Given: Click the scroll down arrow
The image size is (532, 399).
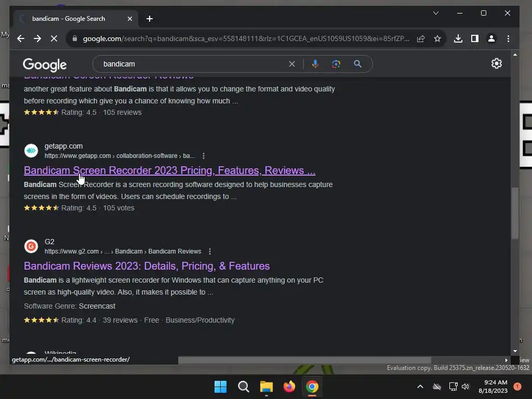Looking at the screenshot, I should [515, 352].
